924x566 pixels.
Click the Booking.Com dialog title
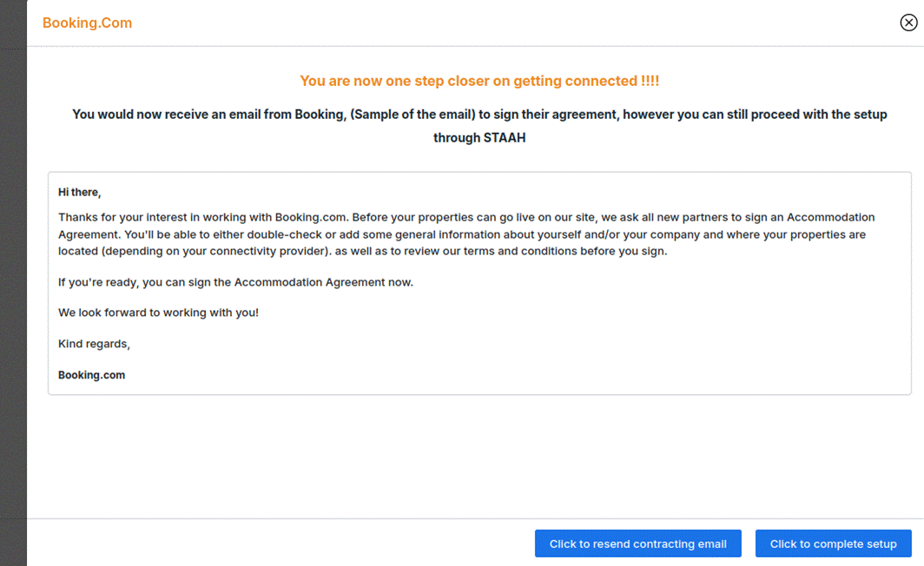87,23
